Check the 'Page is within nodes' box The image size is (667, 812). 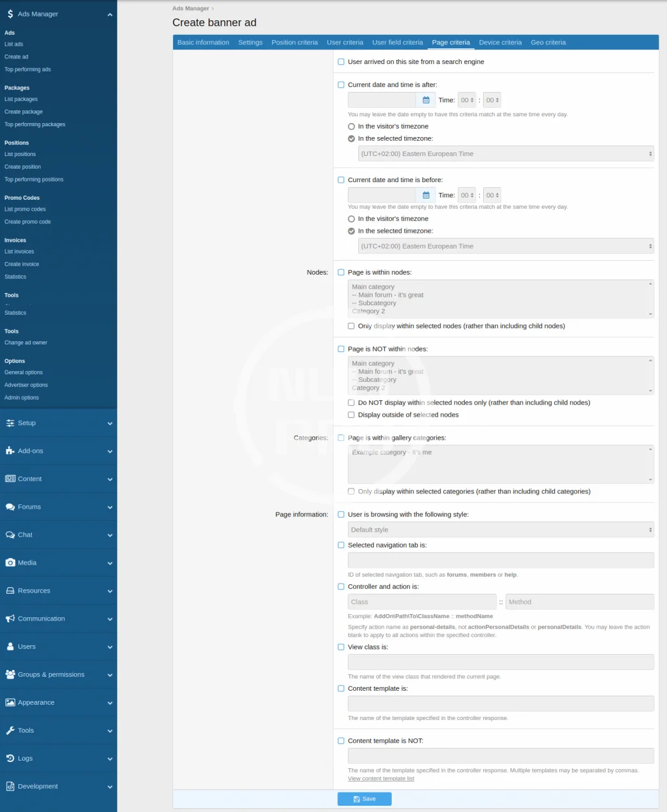[x=341, y=273]
